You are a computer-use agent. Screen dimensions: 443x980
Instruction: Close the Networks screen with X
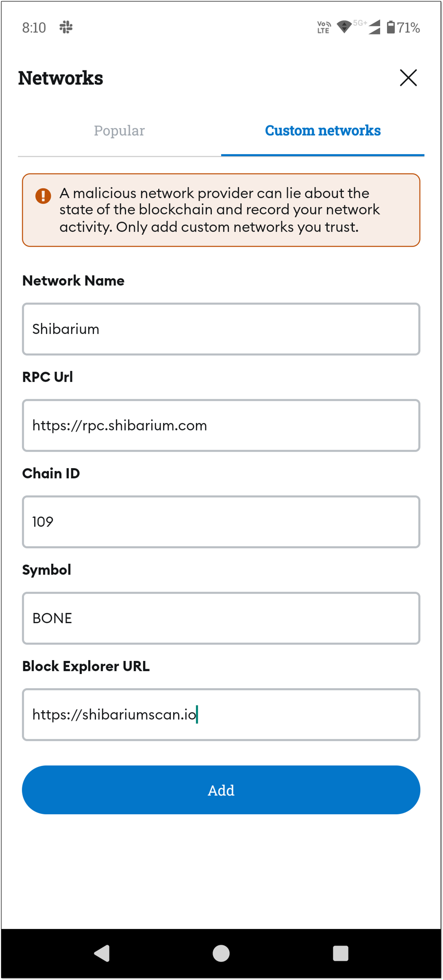point(408,78)
